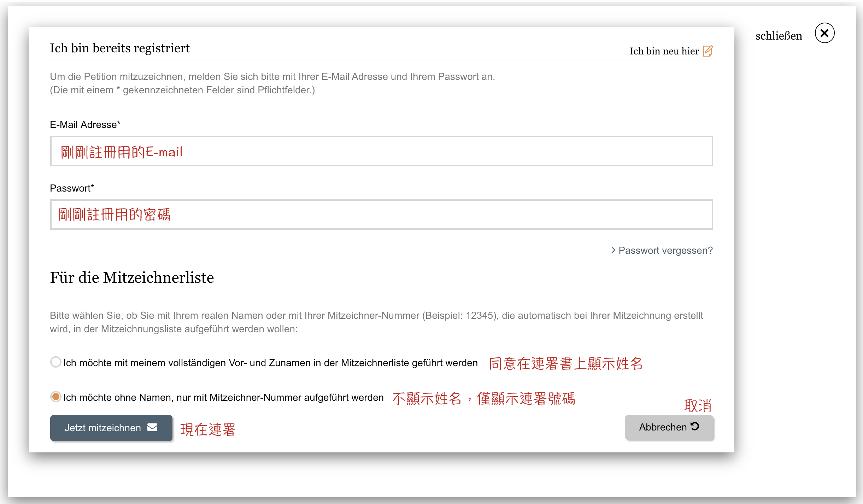Focus the Passwort input field
The height and width of the screenshot is (504, 863).
pos(381,215)
